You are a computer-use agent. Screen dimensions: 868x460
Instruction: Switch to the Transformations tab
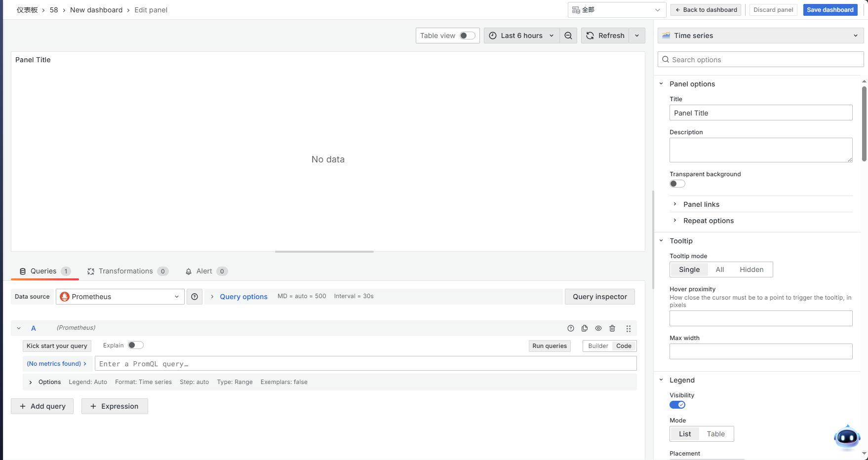point(126,271)
